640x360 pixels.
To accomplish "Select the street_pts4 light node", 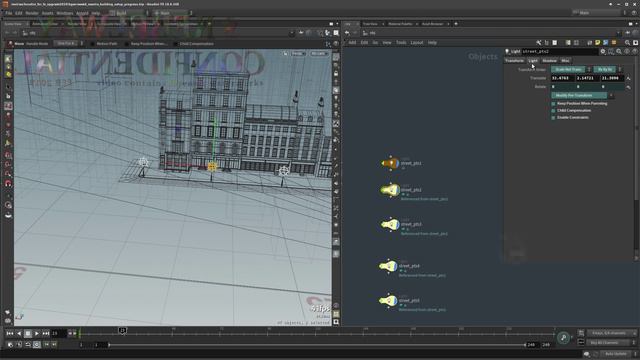I will point(388,266).
